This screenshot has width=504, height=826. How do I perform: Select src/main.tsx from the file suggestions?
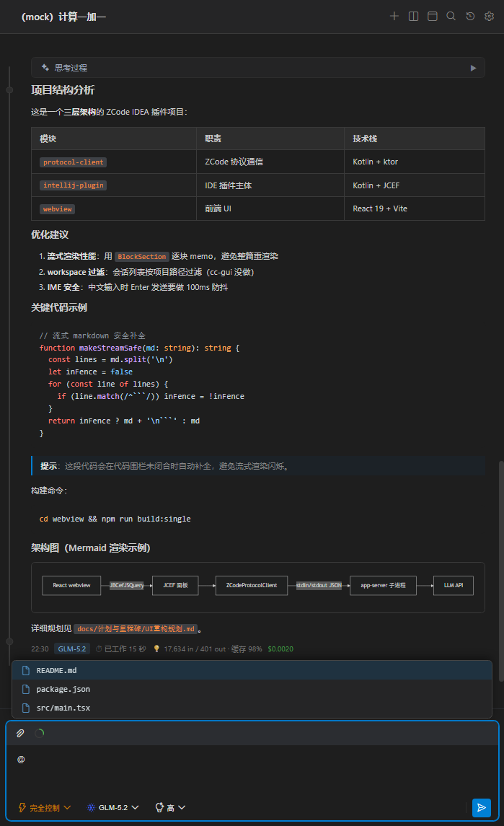(252, 708)
